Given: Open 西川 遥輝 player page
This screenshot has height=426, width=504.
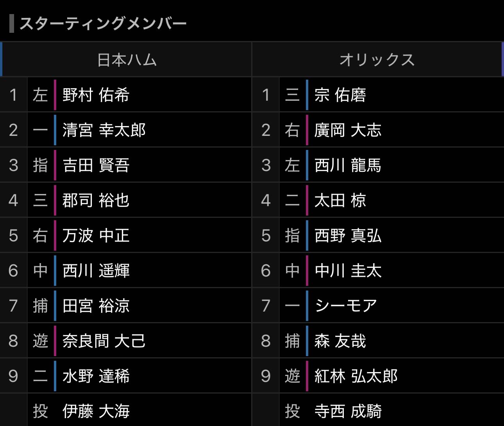Looking at the screenshot, I should [96, 271].
